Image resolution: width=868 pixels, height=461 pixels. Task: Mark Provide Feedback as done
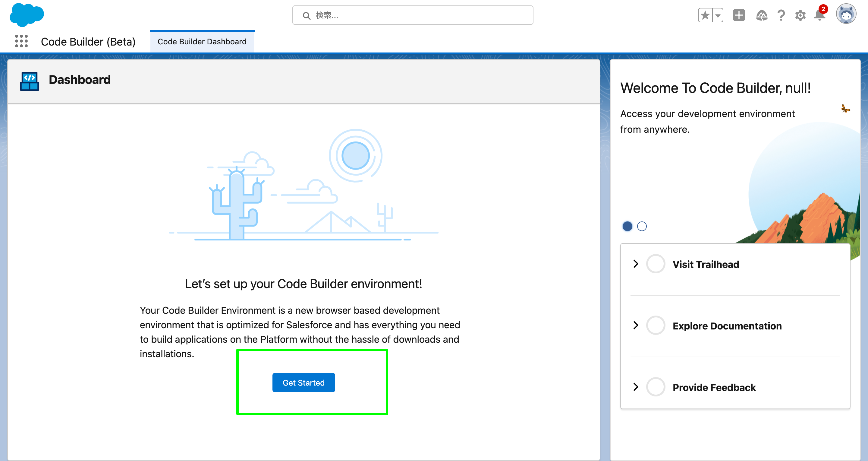(656, 387)
